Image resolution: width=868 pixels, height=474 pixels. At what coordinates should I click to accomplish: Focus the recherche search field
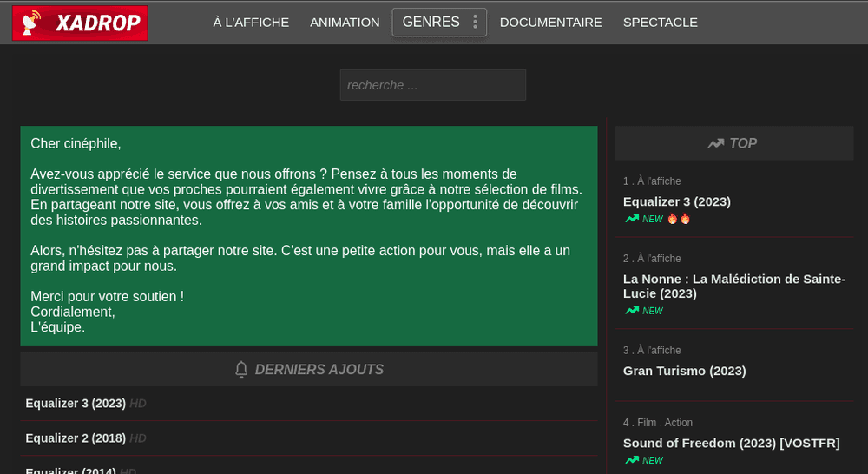coord(433,85)
